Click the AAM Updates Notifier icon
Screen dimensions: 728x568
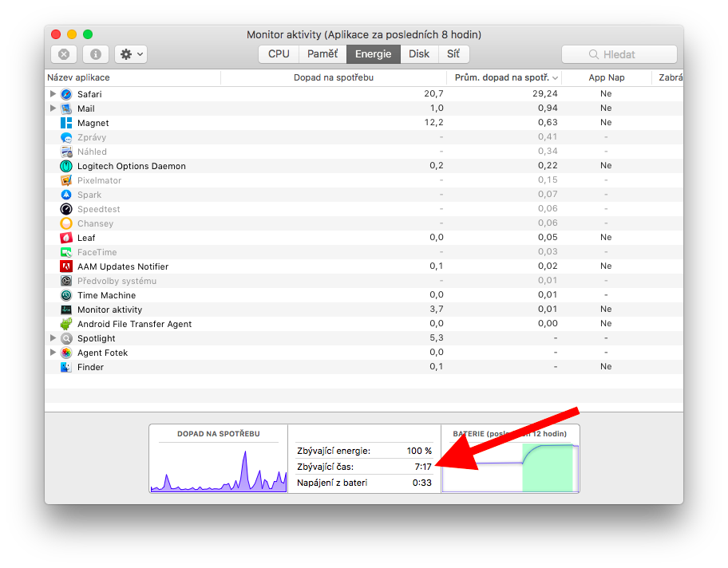pyautogui.click(x=66, y=266)
